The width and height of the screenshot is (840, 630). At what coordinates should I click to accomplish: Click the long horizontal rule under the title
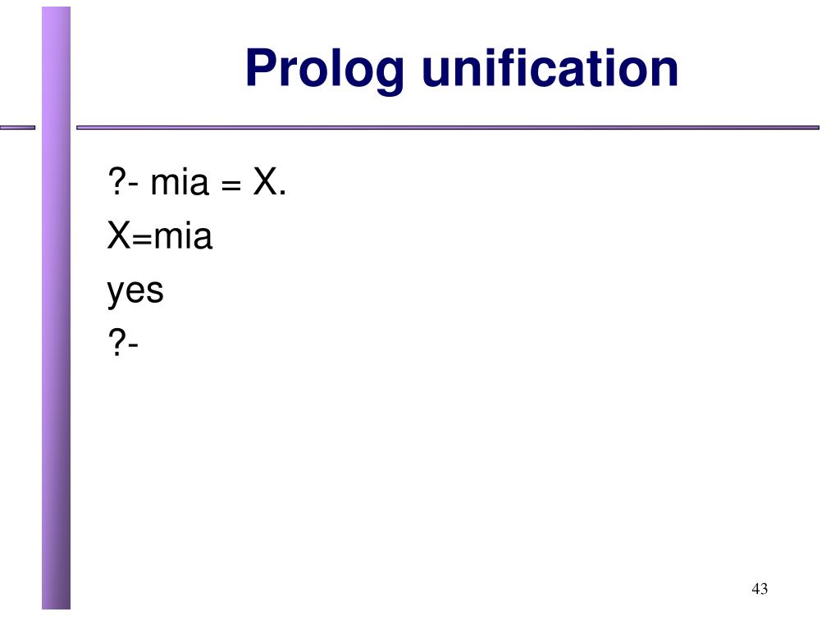[448, 127]
